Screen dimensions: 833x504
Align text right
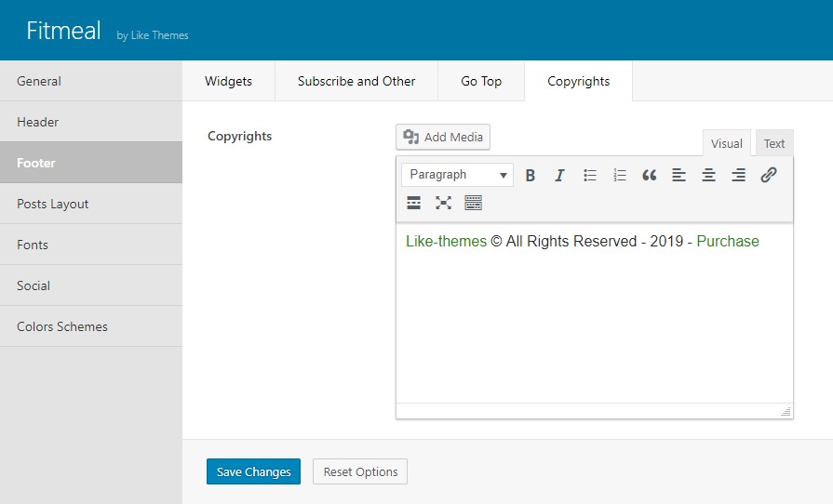[x=738, y=175]
